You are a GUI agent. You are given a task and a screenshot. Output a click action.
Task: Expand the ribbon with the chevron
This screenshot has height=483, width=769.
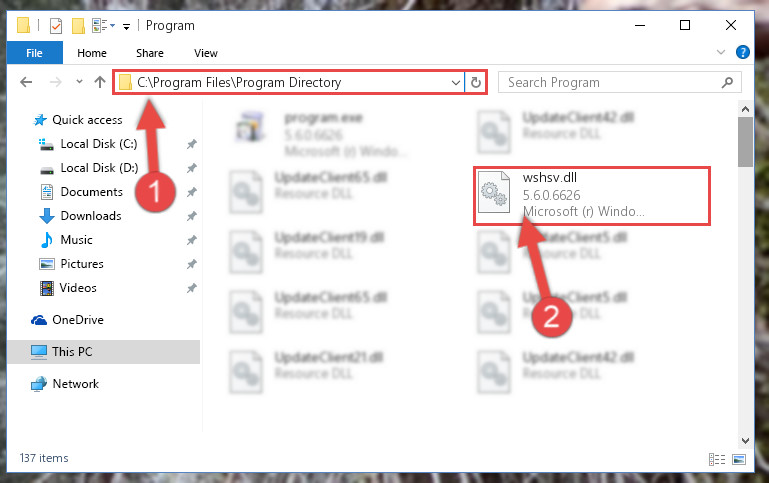[x=720, y=52]
